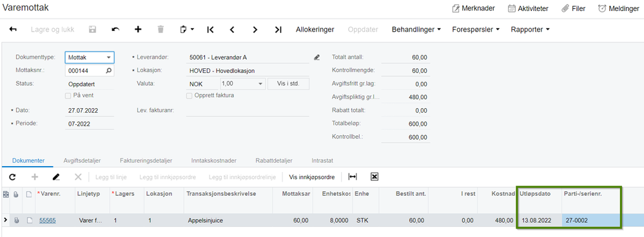The width and height of the screenshot is (644, 237).
Task: Click the save disk icon
Action: [x=92, y=30]
